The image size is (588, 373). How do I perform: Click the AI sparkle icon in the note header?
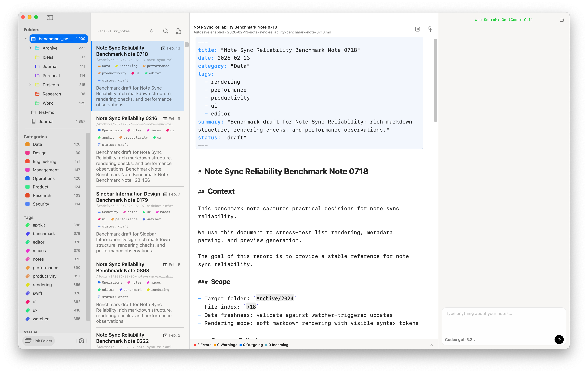tap(430, 29)
